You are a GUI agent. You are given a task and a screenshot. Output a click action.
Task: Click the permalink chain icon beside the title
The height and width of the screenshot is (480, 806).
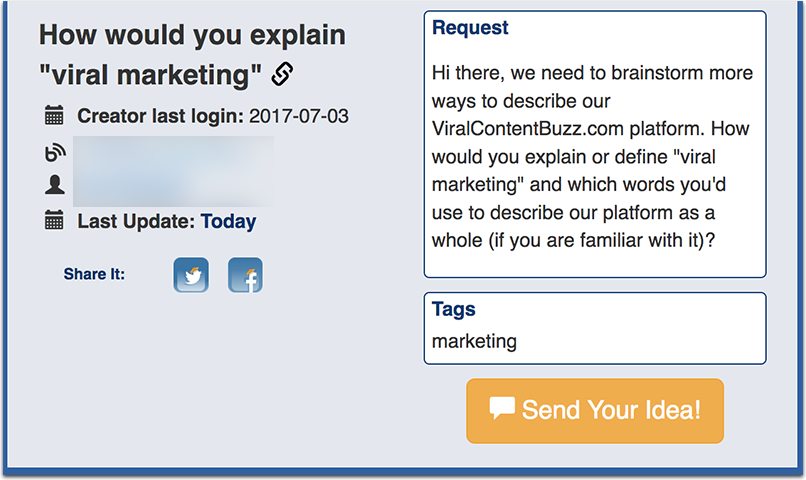pyautogui.click(x=282, y=73)
